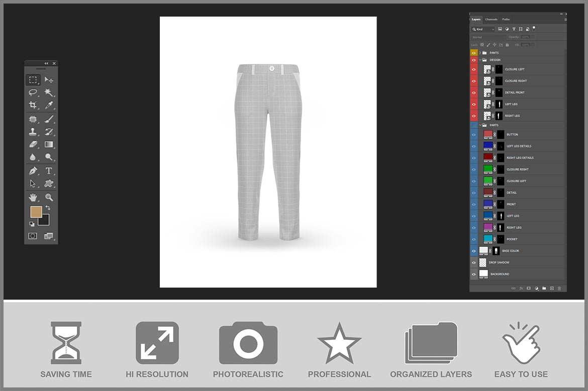Select the Pen tool

[33, 171]
